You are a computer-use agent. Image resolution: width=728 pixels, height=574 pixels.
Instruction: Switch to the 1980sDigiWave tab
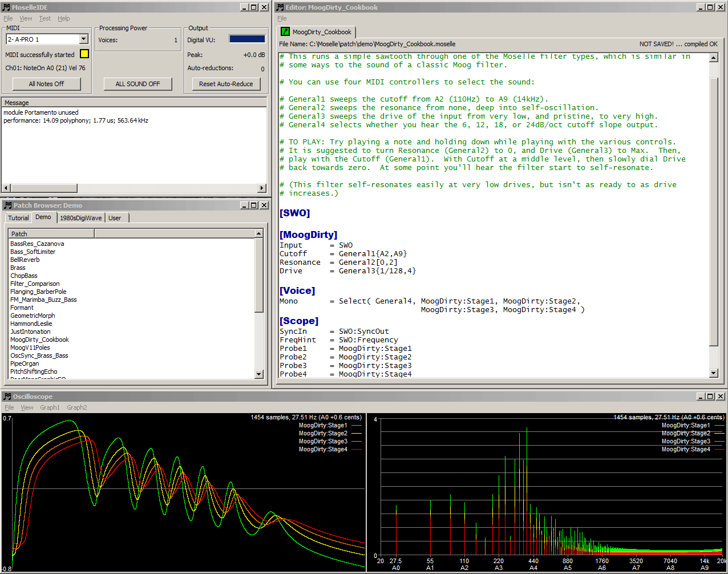(81, 218)
